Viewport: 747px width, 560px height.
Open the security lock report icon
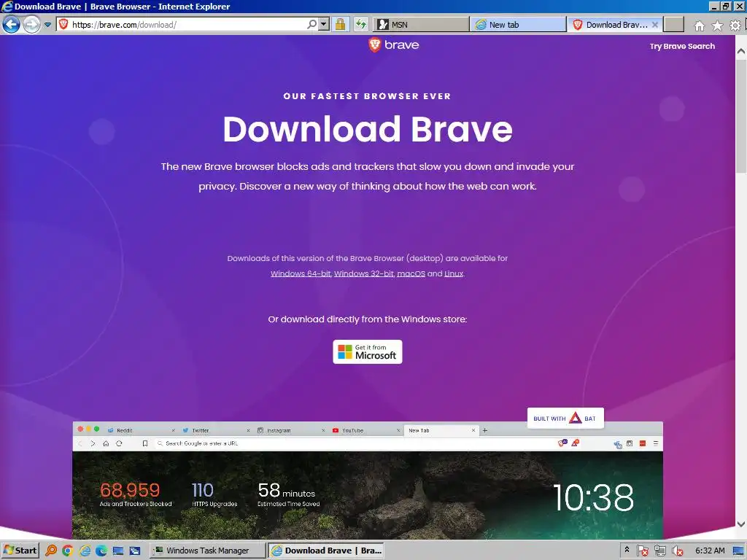340,24
